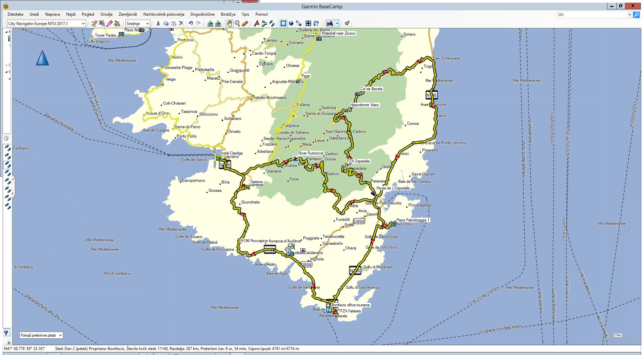
Task: Click the blue search magnifier button
Action: click(x=636, y=15)
